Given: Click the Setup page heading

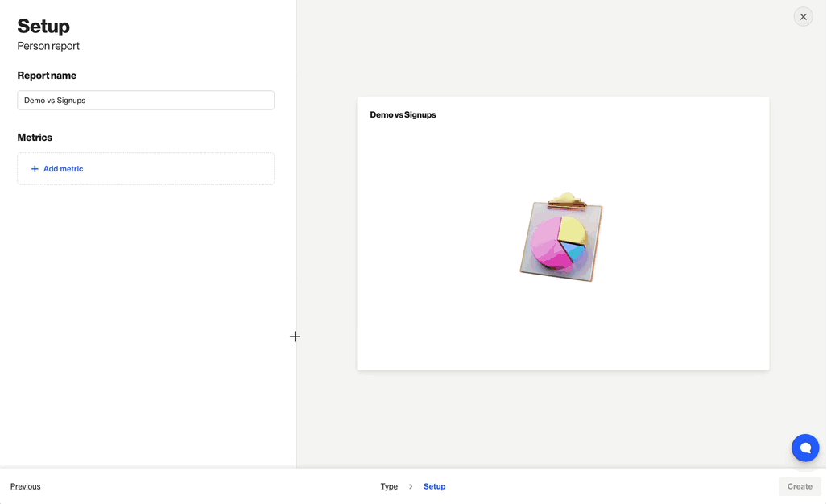Looking at the screenshot, I should [x=43, y=27].
